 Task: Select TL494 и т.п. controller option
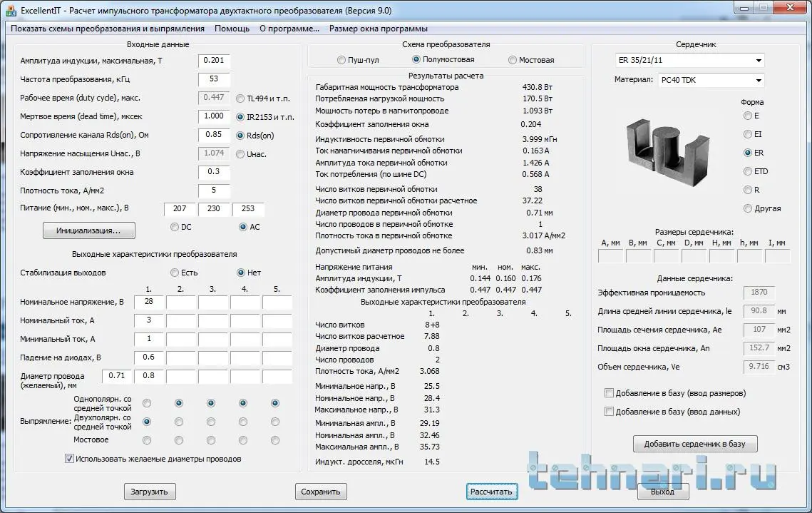point(262,98)
